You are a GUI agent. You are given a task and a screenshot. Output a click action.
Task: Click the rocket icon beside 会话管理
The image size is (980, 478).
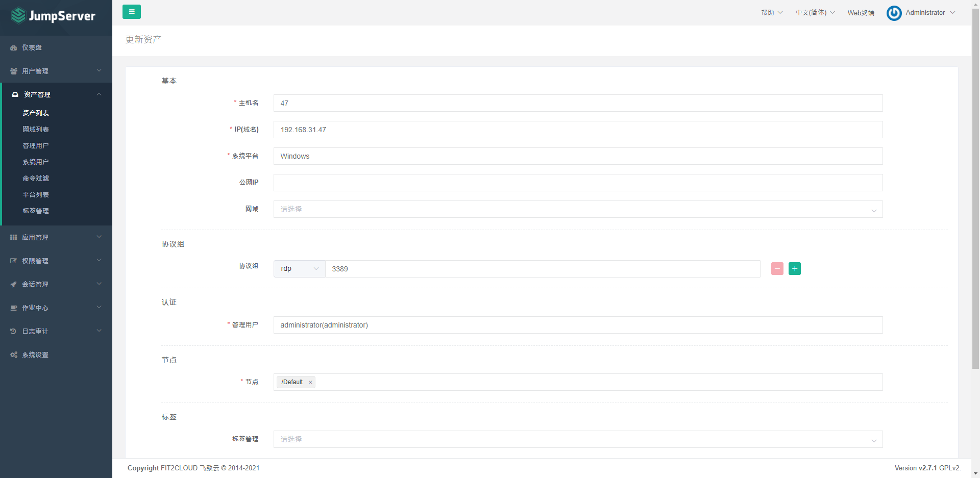[14, 285]
